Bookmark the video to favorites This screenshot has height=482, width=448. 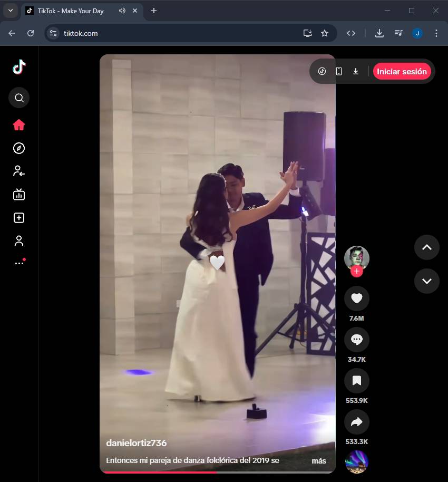point(357,381)
